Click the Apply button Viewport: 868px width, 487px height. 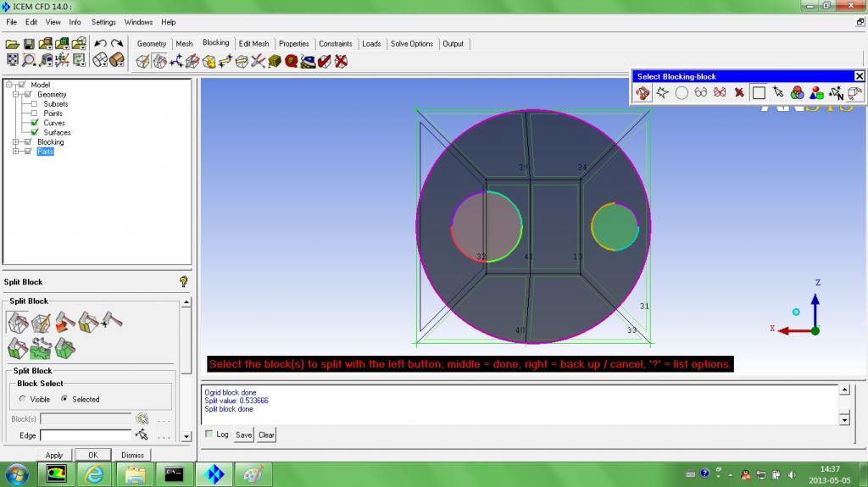pyautogui.click(x=54, y=455)
